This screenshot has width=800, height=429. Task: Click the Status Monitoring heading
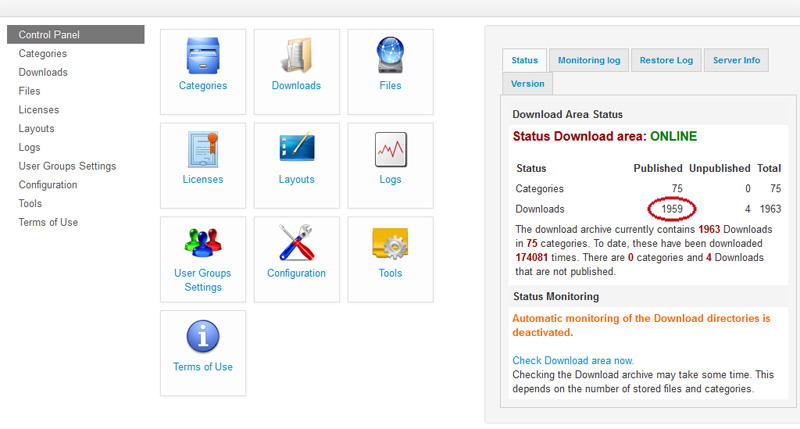pos(556,297)
